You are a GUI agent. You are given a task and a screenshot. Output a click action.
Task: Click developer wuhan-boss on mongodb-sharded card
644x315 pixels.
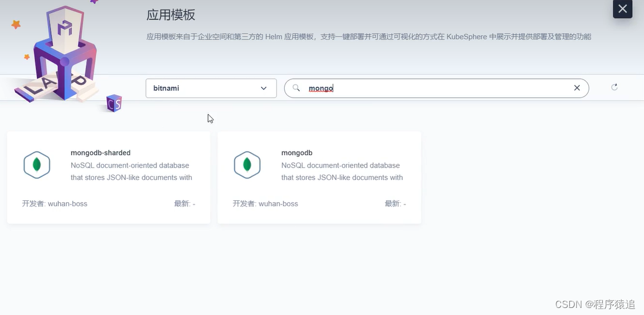[55, 204]
